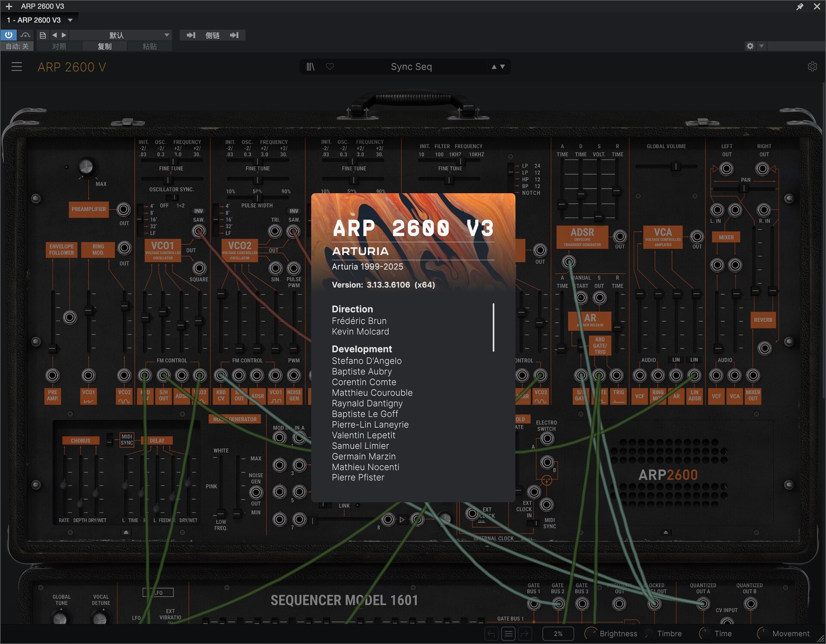
Task: Click the VCO2 SIN. output jack
Action: click(x=275, y=268)
